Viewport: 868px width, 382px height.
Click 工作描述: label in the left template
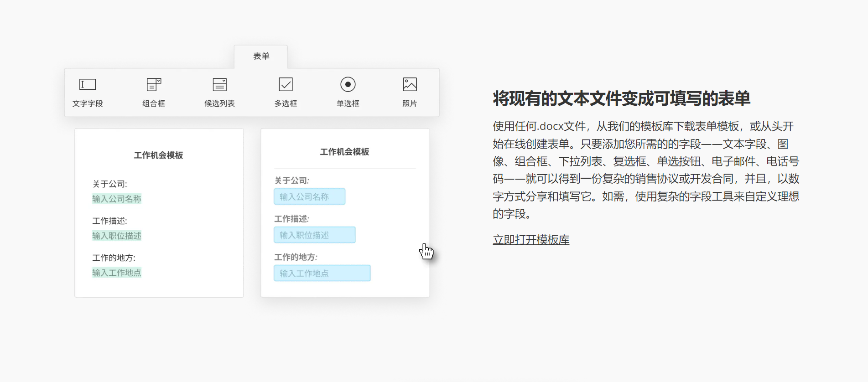coord(110,221)
